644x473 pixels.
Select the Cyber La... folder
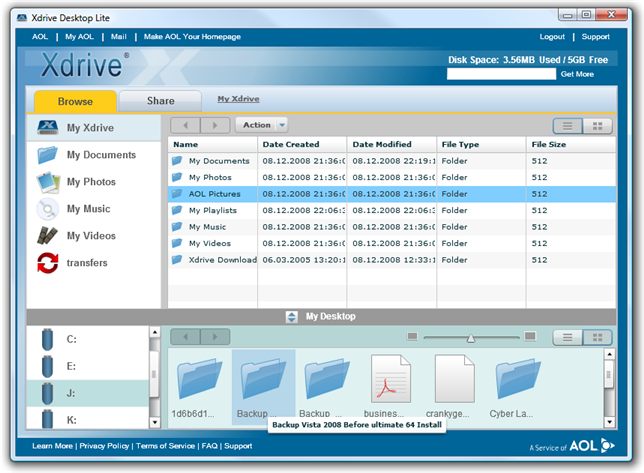[518, 386]
